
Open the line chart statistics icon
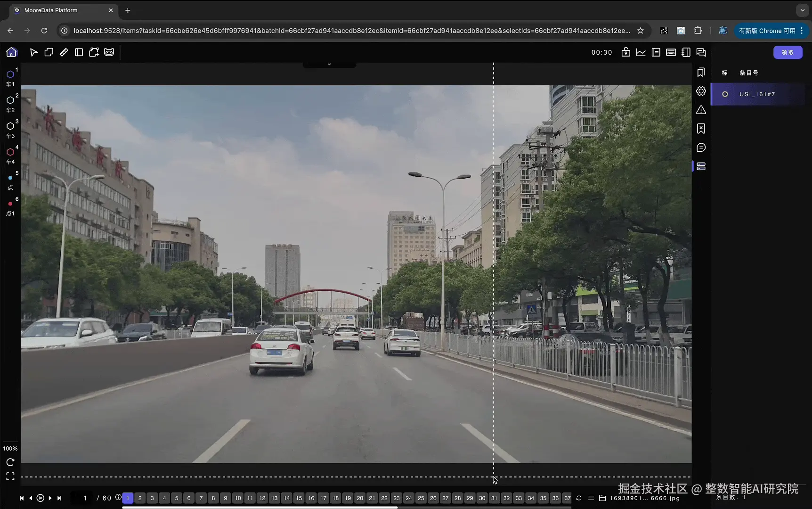[641, 52]
